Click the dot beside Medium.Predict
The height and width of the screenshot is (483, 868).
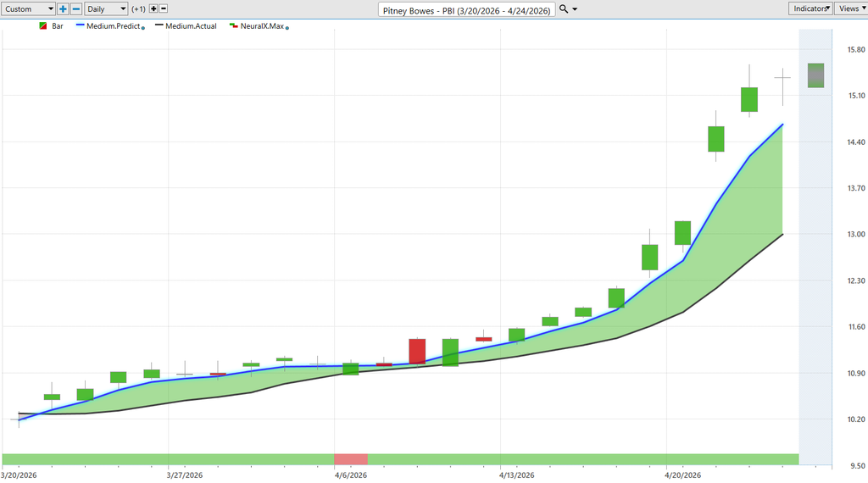[142, 28]
